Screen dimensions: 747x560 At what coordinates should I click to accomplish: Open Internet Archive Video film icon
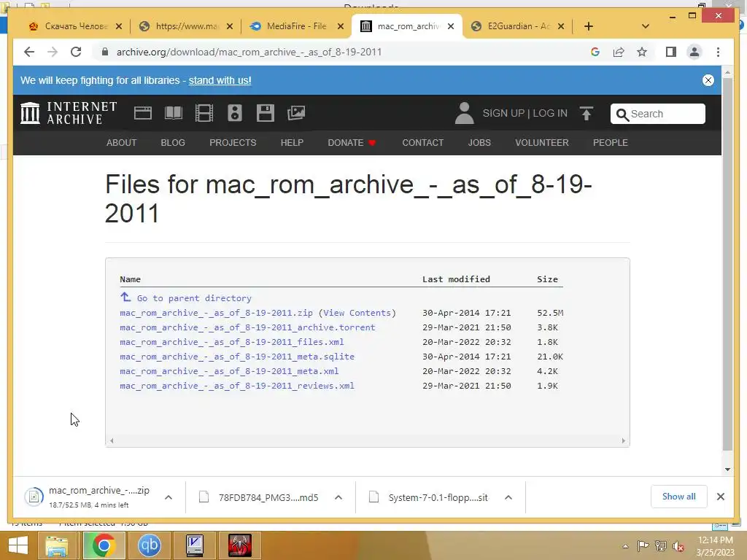click(204, 113)
